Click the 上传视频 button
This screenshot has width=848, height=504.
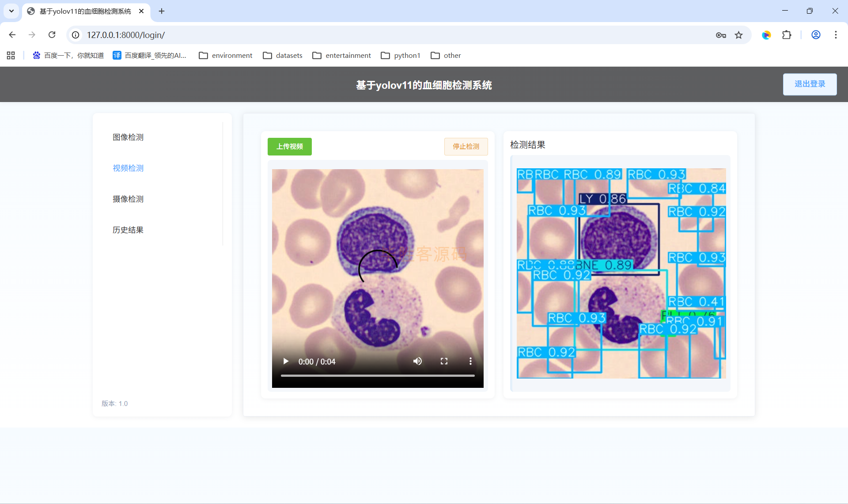[x=289, y=146]
